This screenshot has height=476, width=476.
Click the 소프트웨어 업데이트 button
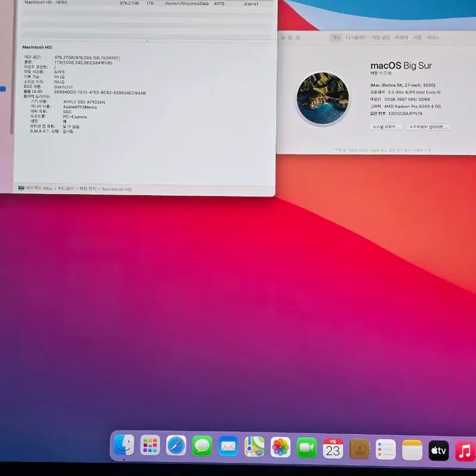(428, 127)
